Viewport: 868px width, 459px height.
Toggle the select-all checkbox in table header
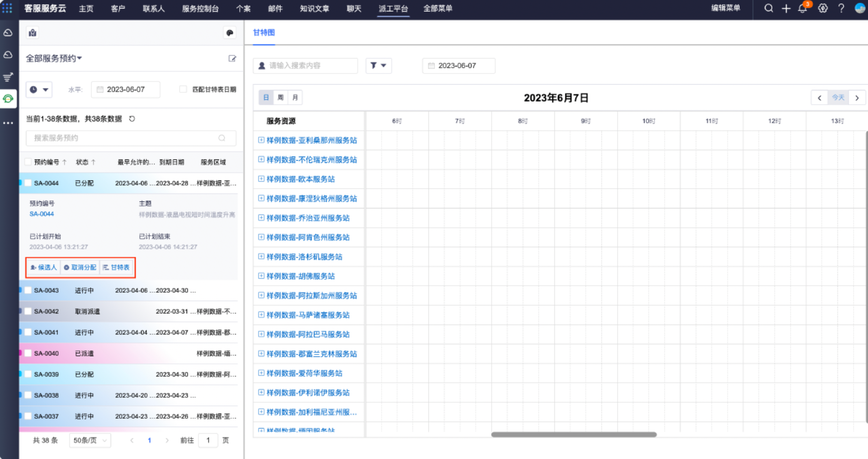[x=28, y=162]
